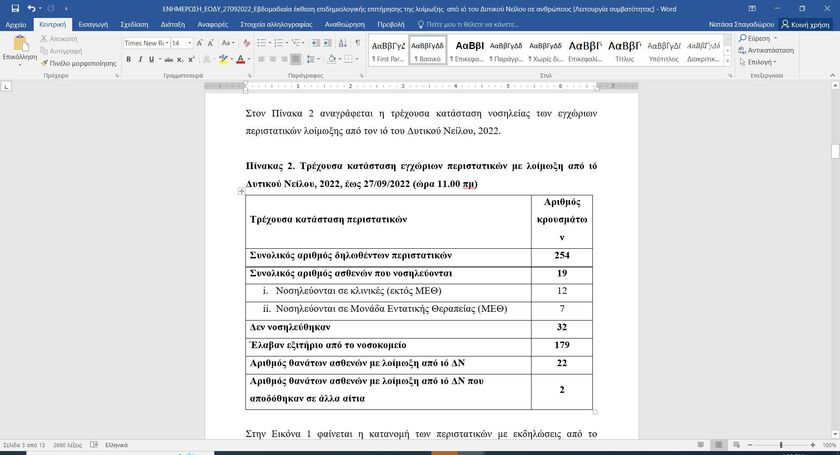Toggle show paragraph marks (¶)
840x455 pixels.
tap(357, 43)
